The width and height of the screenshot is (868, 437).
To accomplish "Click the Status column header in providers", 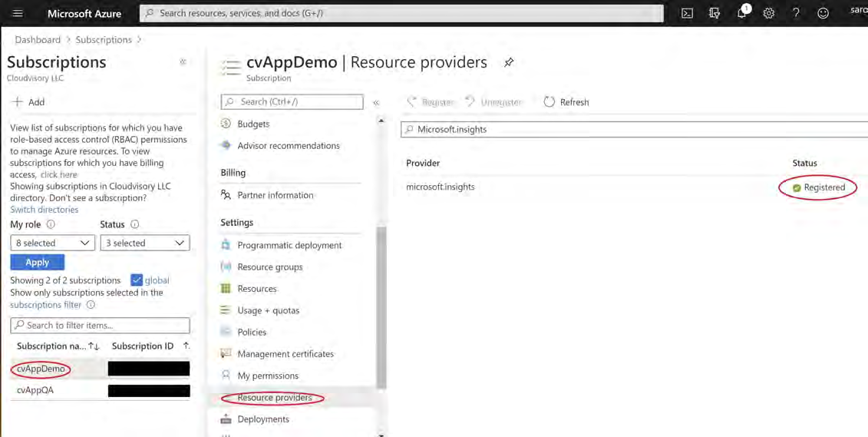I will (x=804, y=163).
